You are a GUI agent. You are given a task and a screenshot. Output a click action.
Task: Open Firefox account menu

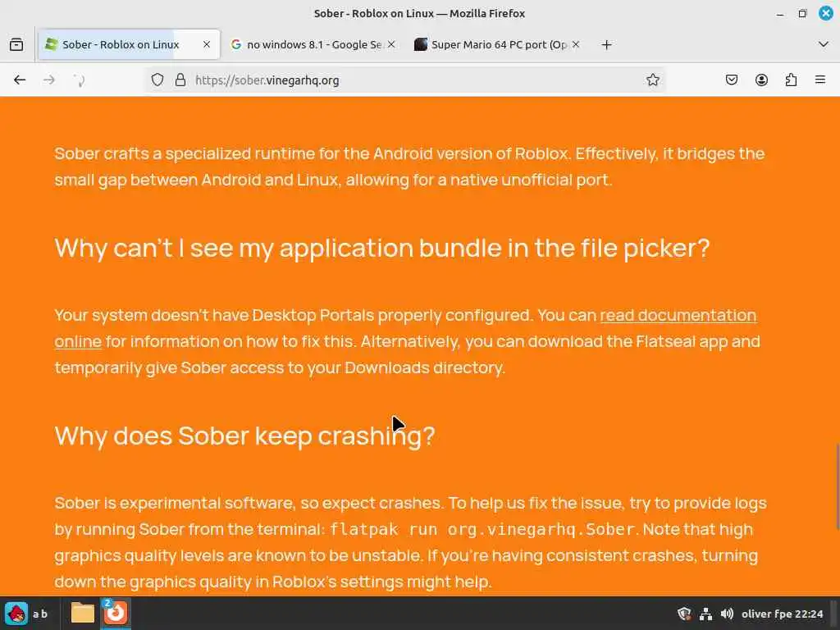[x=761, y=80]
